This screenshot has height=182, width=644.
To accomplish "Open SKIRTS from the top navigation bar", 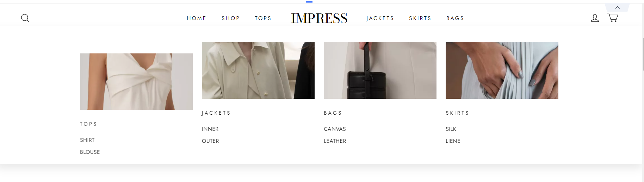I will tap(420, 18).
